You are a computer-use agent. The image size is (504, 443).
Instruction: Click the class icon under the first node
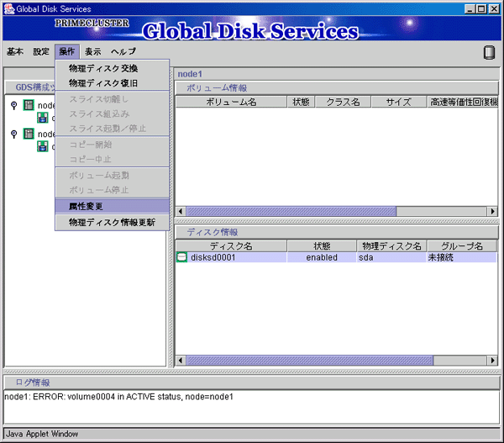click(x=43, y=118)
